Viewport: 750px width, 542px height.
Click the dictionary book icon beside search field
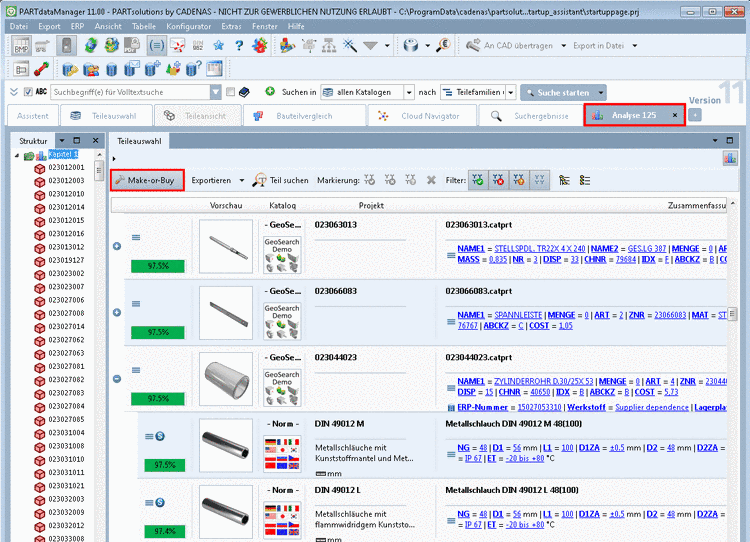click(244, 92)
